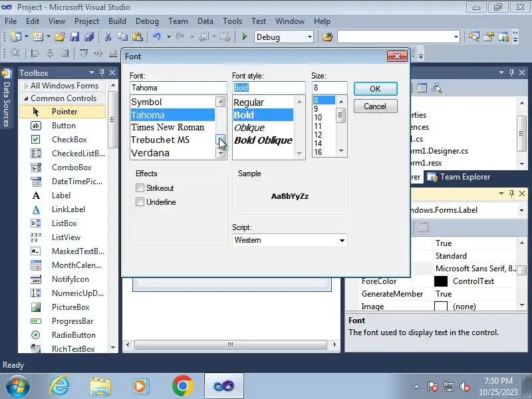
Task: Open Windows Explorer from taskbar
Action: tap(100, 386)
